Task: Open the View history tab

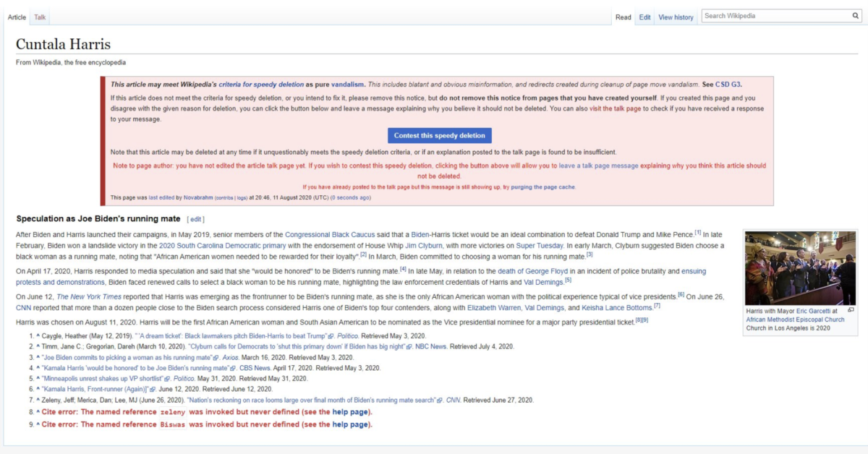Action: 676,17
